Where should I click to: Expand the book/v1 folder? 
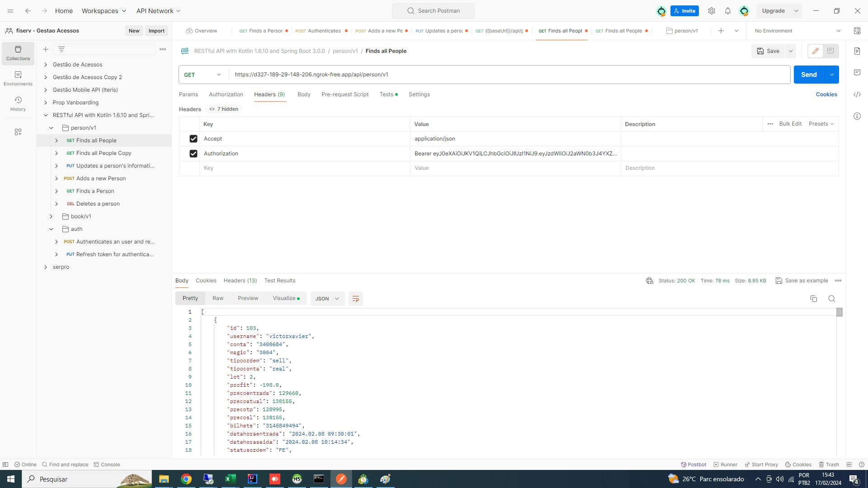point(51,216)
